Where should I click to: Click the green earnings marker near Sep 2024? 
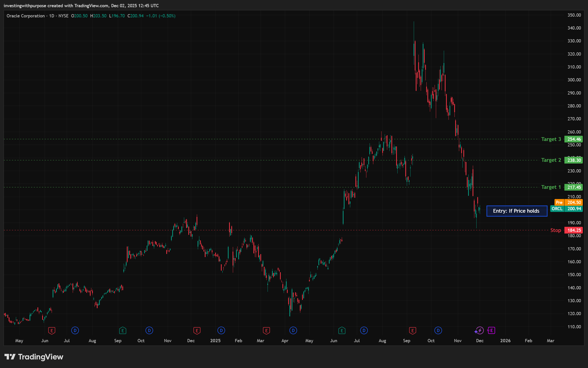click(123, 331)
